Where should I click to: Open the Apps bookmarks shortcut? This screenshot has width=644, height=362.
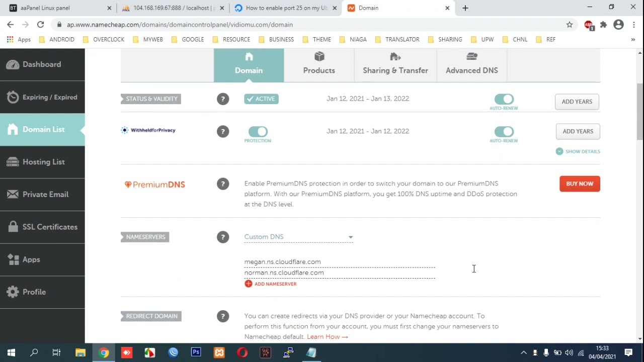[x=19, y=39]
